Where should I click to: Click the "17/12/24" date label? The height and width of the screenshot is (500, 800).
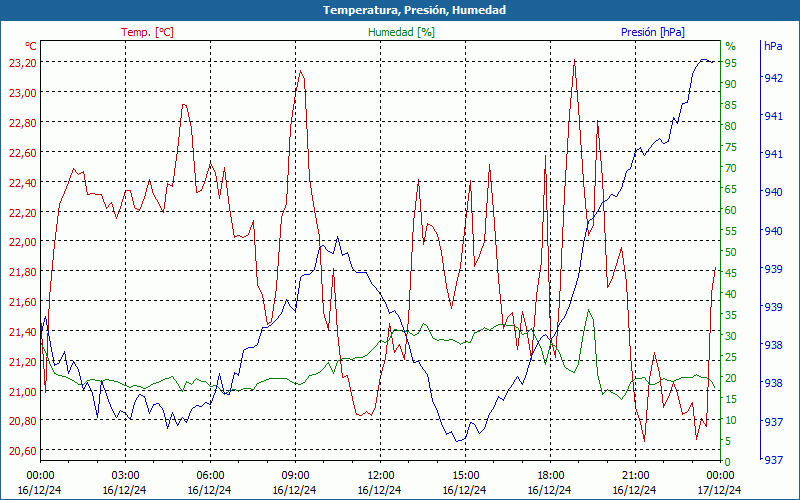720,490
